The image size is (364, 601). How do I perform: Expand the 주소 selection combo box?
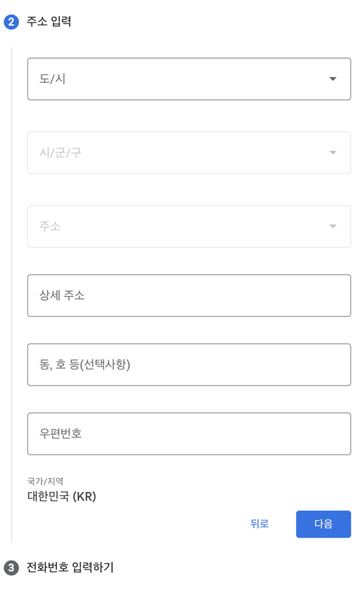tap(189, 227)
